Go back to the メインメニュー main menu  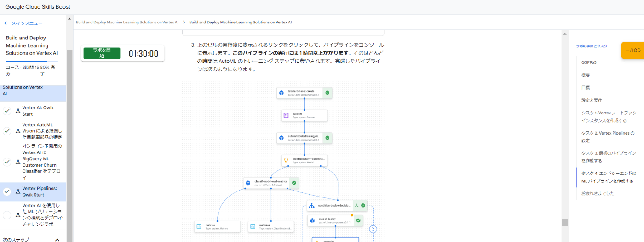coord(27,23)
